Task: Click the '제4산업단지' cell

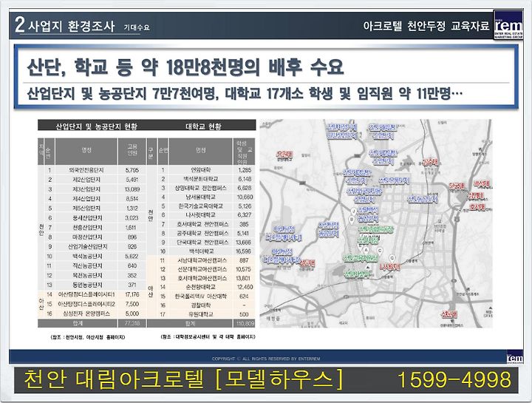Action: coord(86,199)
